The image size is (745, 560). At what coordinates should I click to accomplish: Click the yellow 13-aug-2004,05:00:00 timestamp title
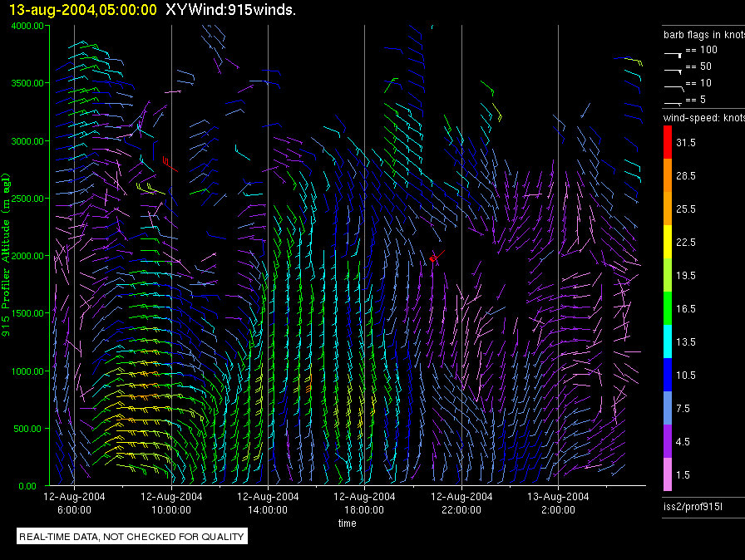click(83, 10)
